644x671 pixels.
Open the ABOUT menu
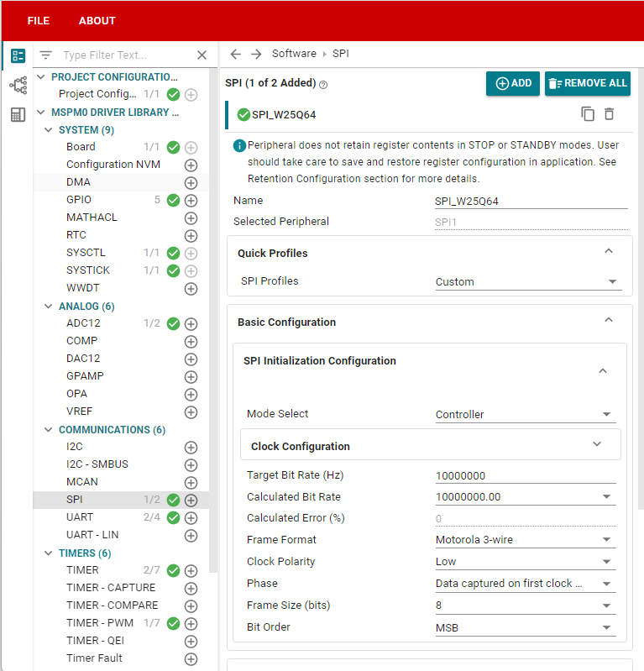(x=97, y=20)
